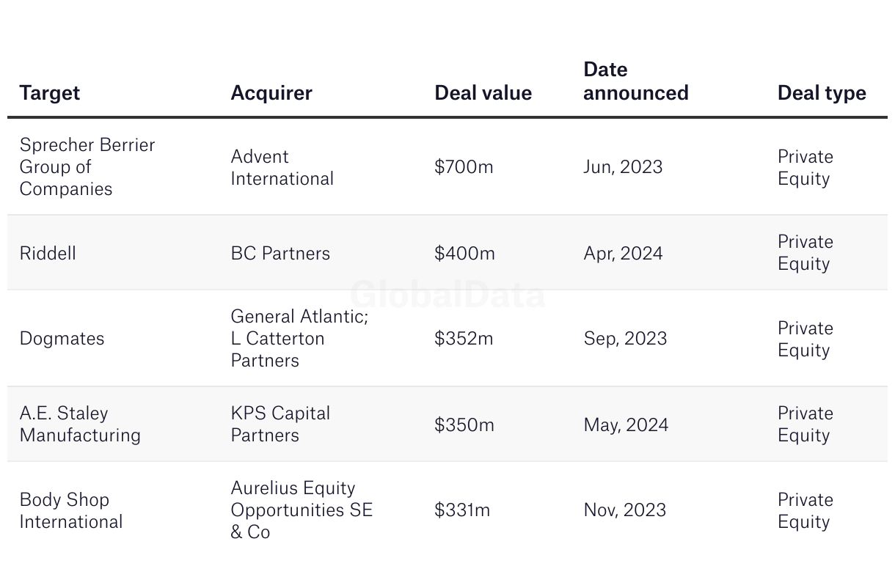The image size is (895, 588).
Task: Select A.E. Staley Manufacturing target
Action: (x=80, y=425)
